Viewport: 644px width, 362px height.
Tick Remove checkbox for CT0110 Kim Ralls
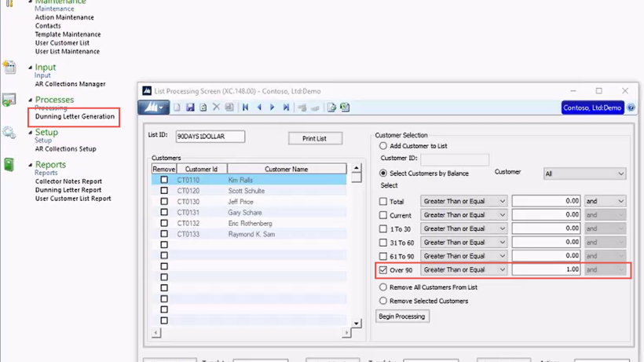164,180
